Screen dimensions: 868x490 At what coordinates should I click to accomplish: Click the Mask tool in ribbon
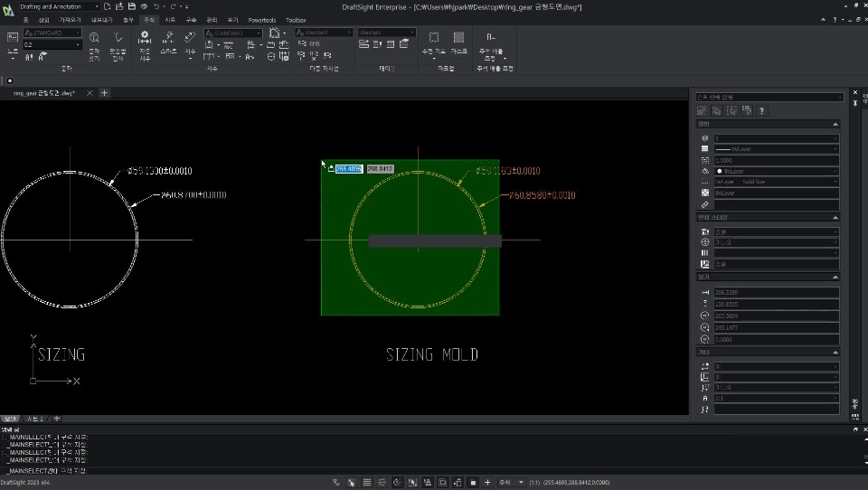(459, 38)
